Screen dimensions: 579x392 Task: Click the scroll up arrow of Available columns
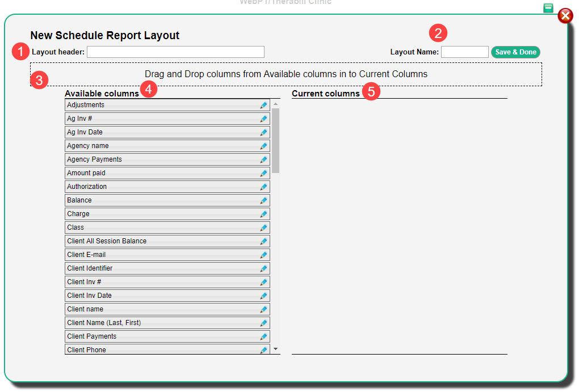(275, 104)
